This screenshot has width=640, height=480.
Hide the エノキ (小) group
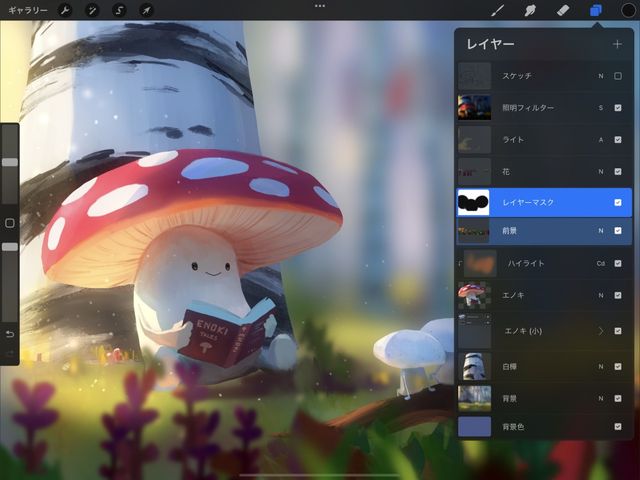pyautogui.click(x=618, y=331)
